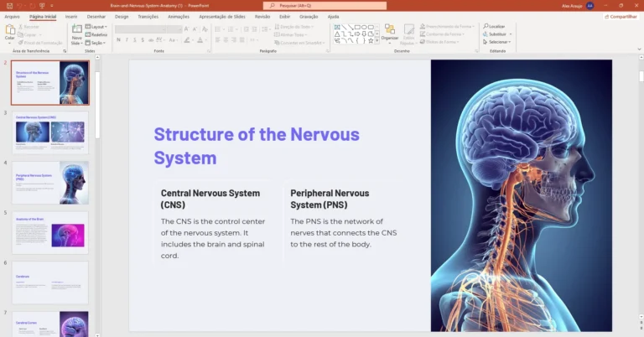
Task: Toggle italic (I) formatting
Action: [127, 39]
